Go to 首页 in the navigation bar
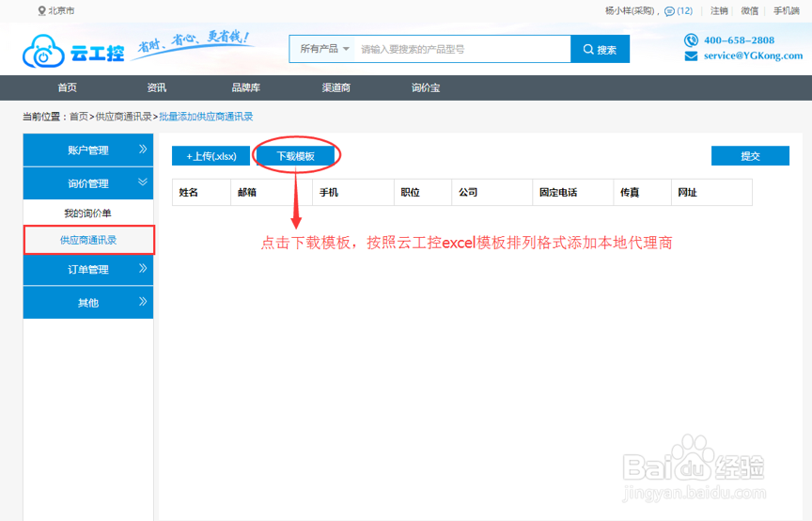812x521 pixels. point(68,87)
